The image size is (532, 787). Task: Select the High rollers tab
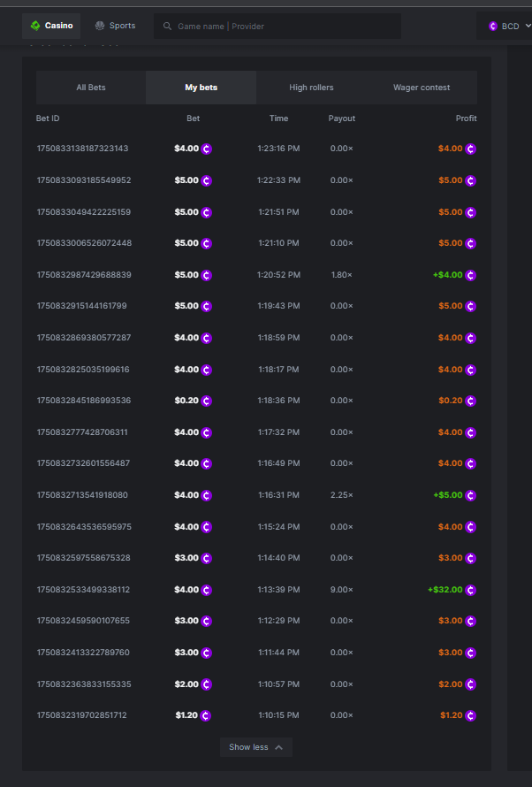pos(311,88)
